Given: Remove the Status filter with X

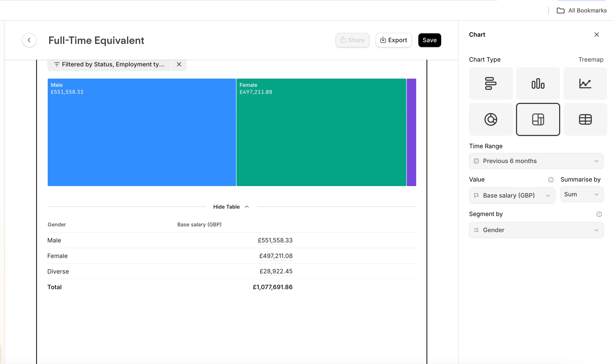Looking at the screenshot, I should tap(179, 64).
